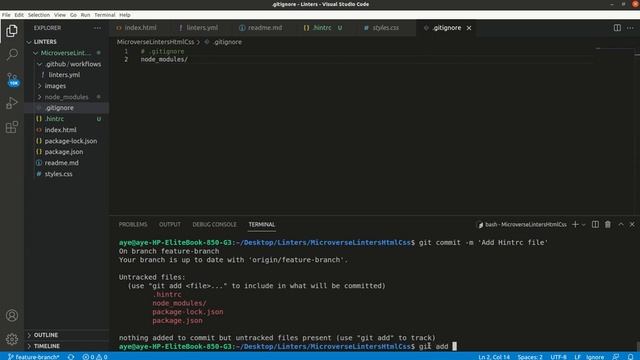Click MicroverseLintersHtmlCss in breadcrumb
The width and height of the screenshot is (640, 360).
(156, 42)
